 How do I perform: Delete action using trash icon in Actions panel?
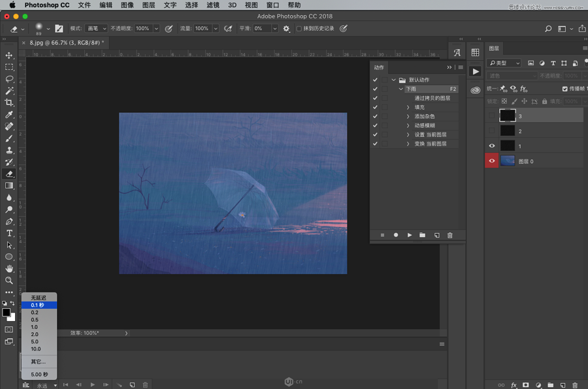click(x=449, y=235)
